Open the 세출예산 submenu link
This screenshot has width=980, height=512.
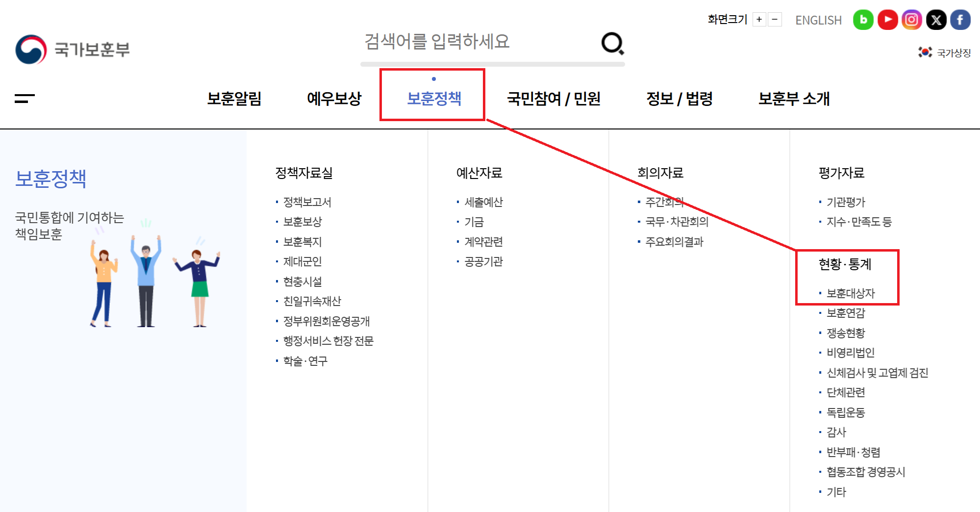click(483, 202)
